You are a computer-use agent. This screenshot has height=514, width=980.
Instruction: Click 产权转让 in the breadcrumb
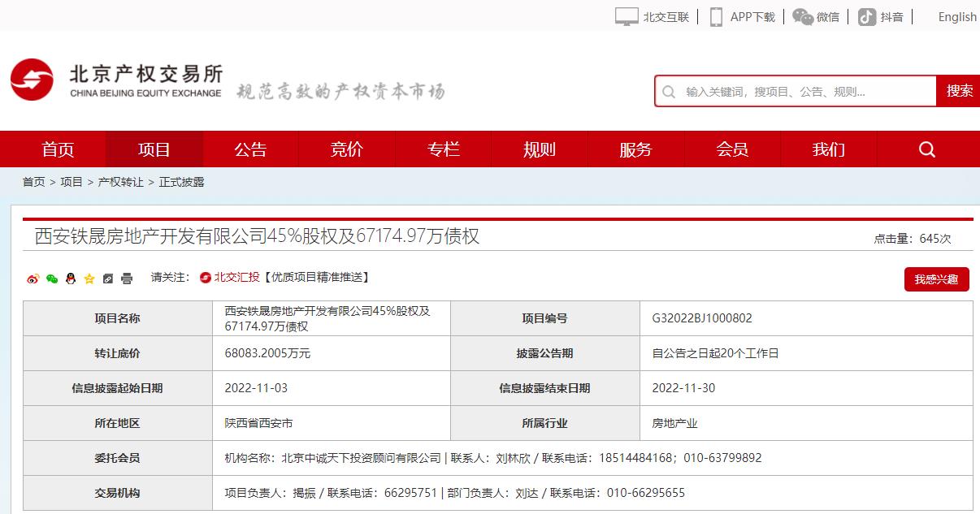pos(120,182)
